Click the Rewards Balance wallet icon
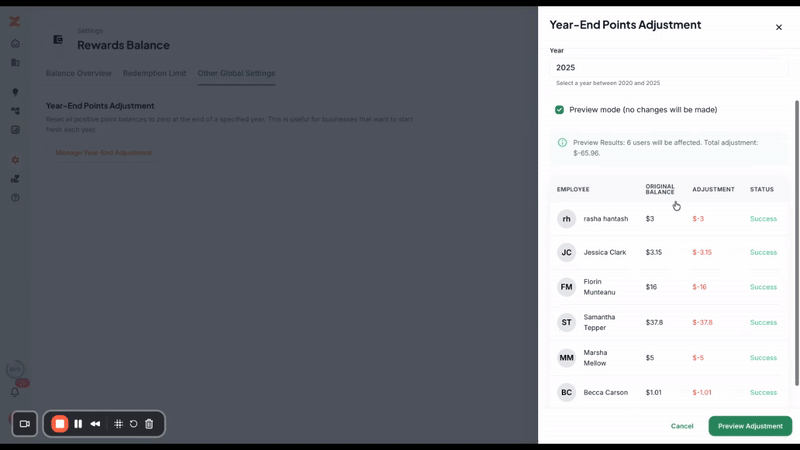Viewport: 800px width, 450px height. pyautogui.click(x=58, y=39)
